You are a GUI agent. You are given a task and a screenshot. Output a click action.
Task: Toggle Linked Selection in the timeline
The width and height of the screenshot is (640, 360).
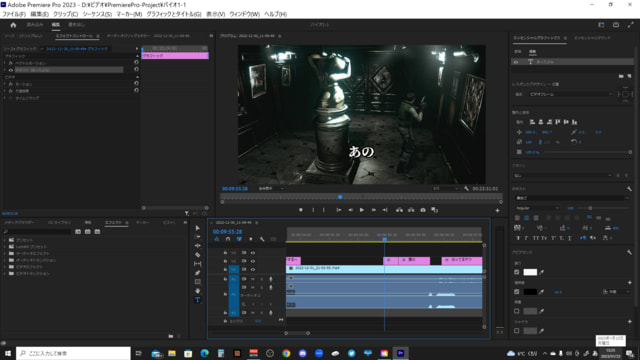pyautogui.click(x=239, y=239)
